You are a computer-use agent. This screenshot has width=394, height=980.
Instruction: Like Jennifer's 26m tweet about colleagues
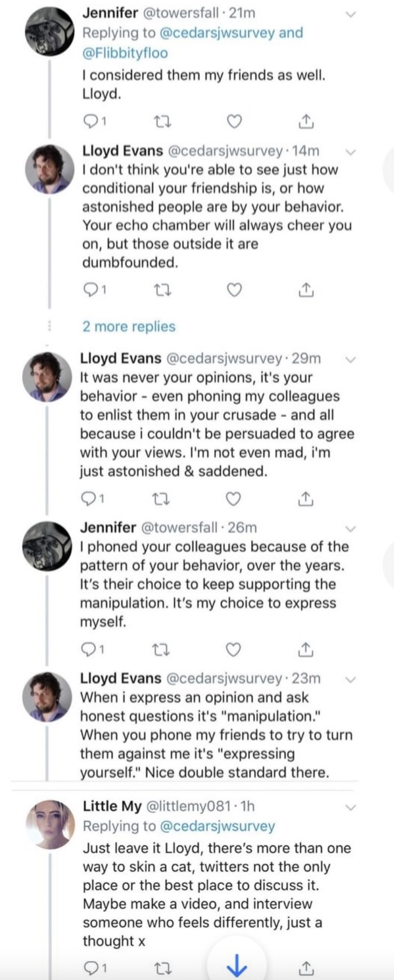click(x=233, y=649)
